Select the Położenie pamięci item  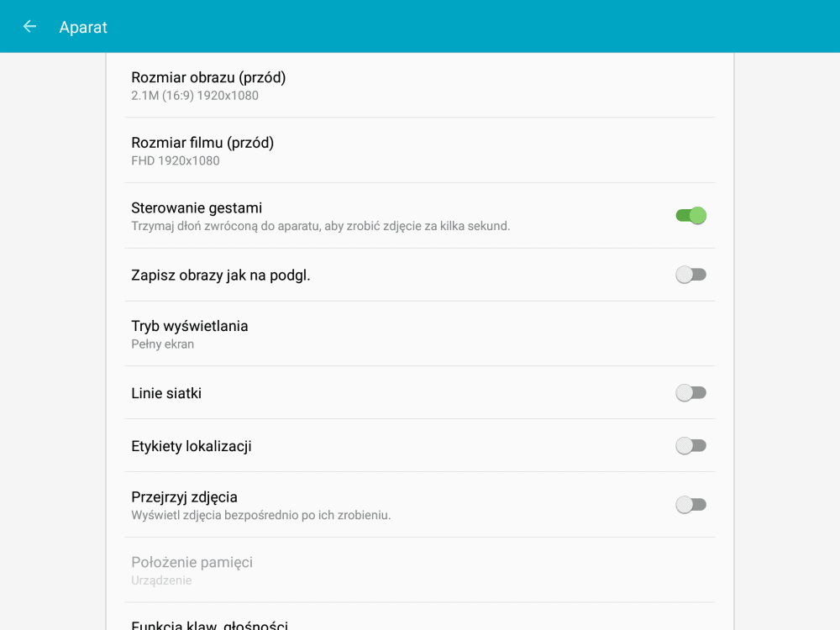420,570
